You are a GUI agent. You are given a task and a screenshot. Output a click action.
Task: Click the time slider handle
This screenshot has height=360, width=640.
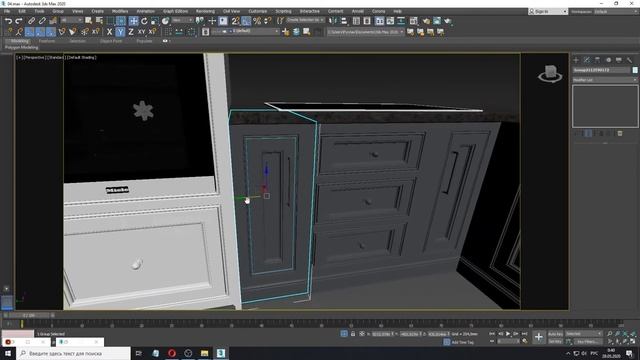click(29, 316)
